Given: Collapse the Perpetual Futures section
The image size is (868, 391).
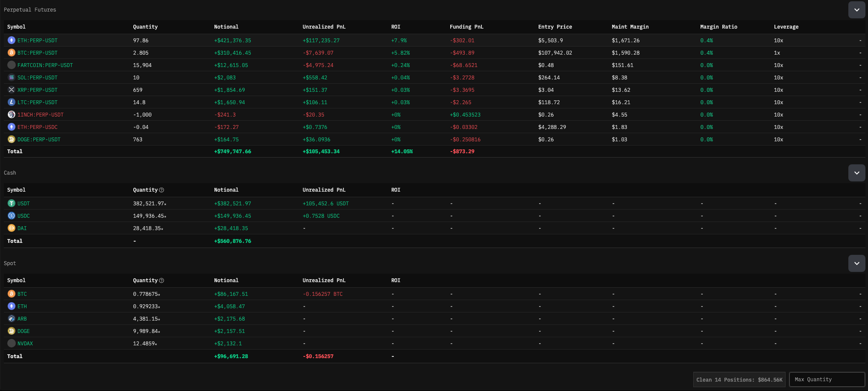Looking at the screenshot, I should point(856,10).
